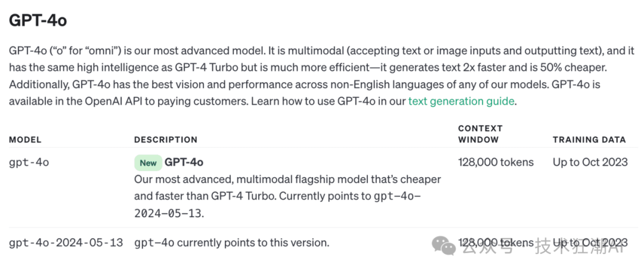Screen dimensions: 644x272
Task: Select the gpt-4o-2024-05-13 model name cell
Action: click(x=66, y=243)
